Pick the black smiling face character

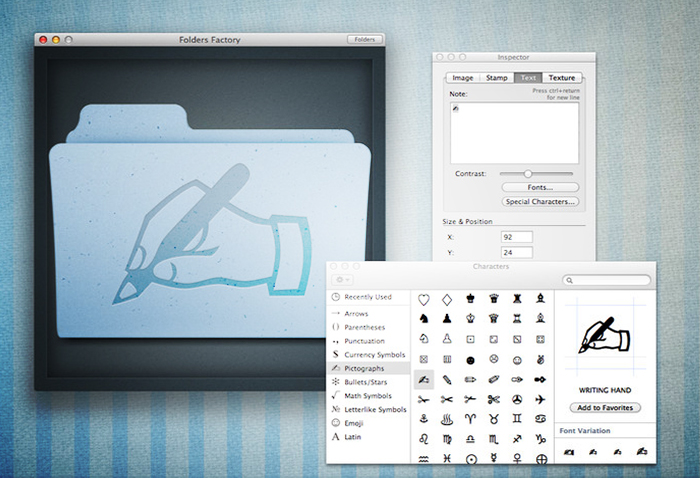click(x=470, y=360)
